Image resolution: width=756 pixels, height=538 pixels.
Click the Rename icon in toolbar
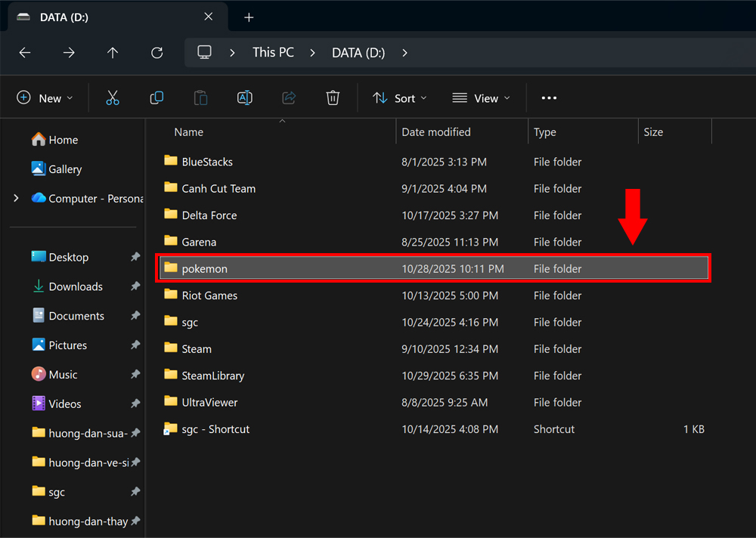(x=244, y=98)
